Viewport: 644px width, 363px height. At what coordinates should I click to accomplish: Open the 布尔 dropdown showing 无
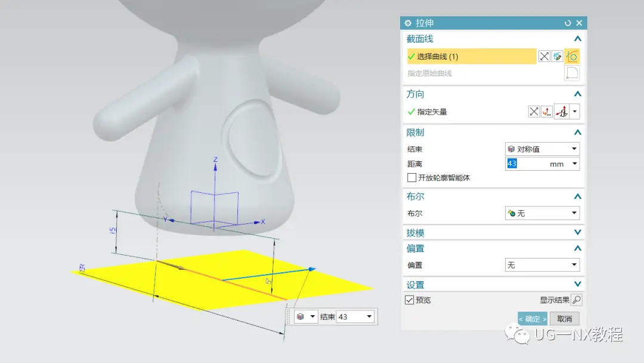[x=542, y=213]
